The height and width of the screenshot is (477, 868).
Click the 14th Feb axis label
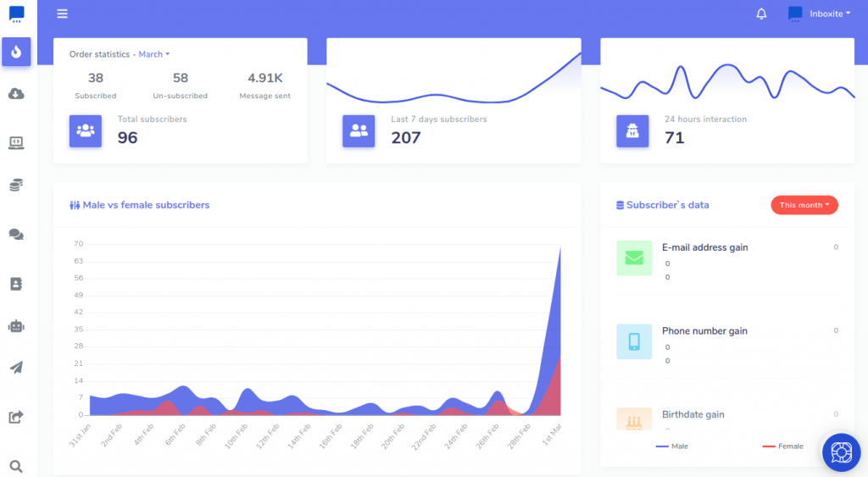point(299,436)
